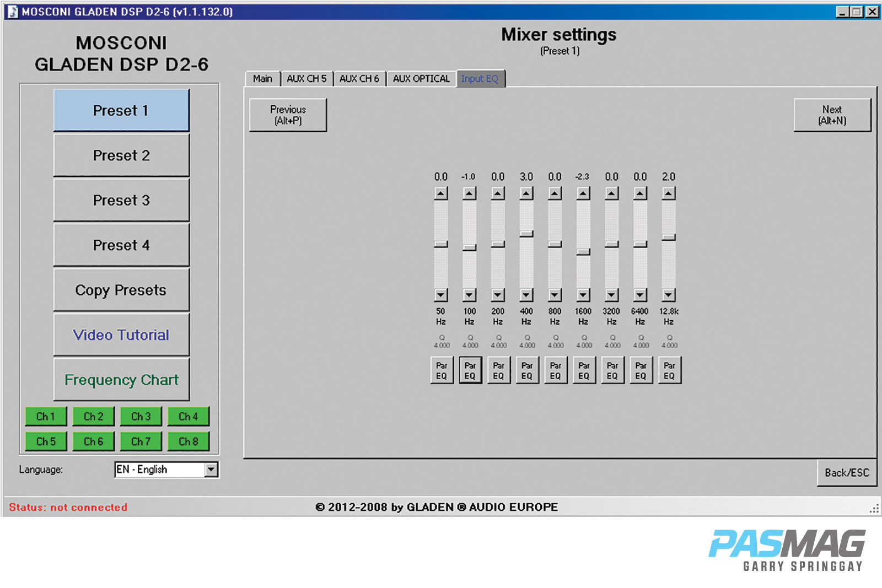Lower 1600 Hz band with down arrow
Image resolution: width=882 pixels, height=588 pixels.
(583, 295)
